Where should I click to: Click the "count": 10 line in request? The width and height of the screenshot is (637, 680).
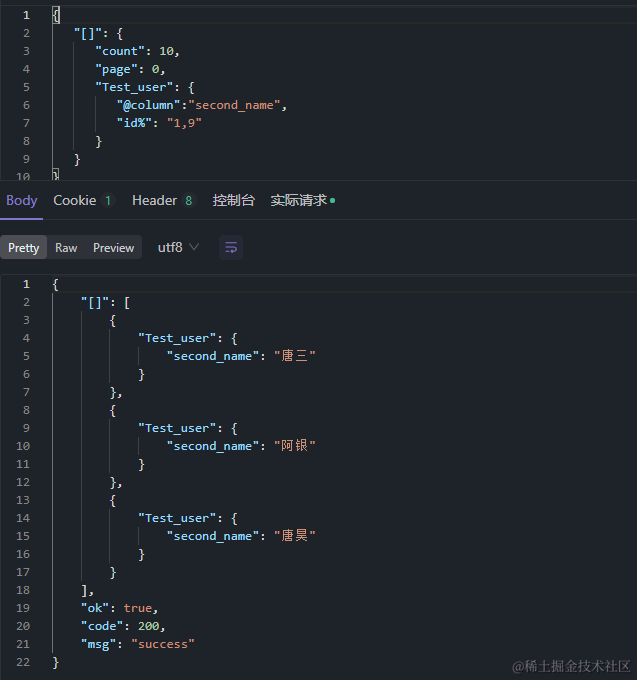[x=137, y=51]
